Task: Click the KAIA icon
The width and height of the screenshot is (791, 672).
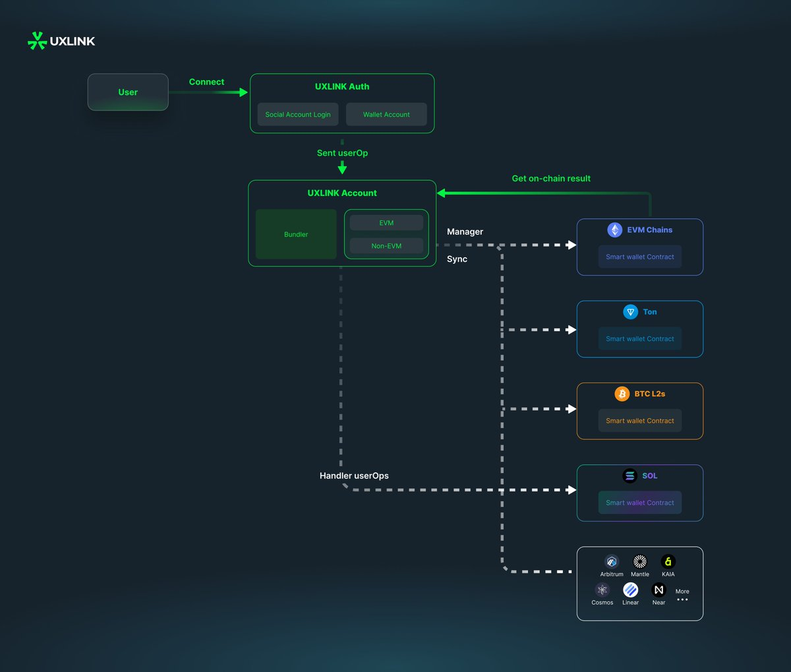Action: point(668,562)
